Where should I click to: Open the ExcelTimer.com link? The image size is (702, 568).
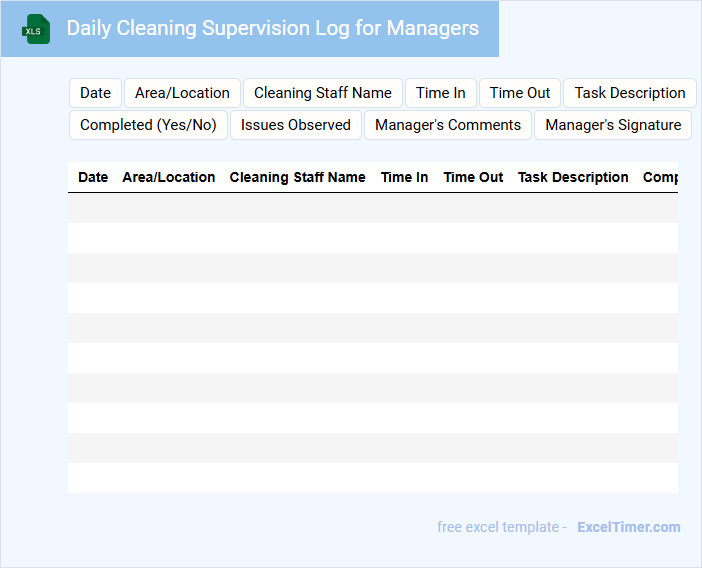click(x=629, y=527)
